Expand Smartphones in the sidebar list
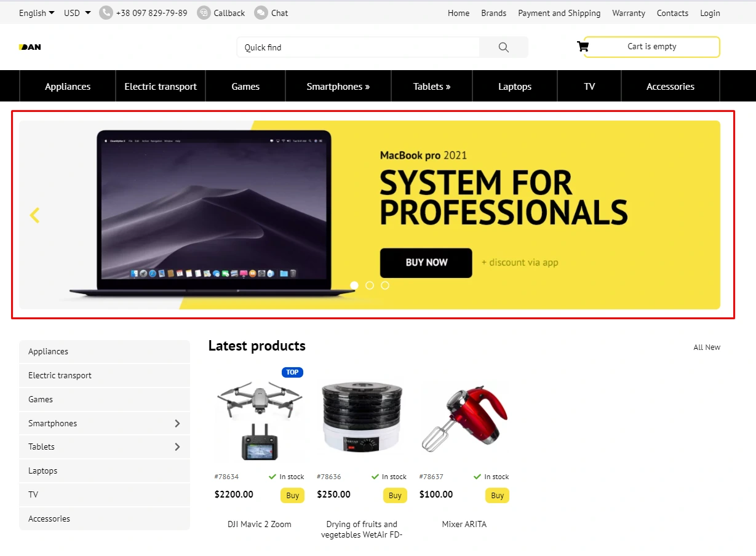Viewport: 756px width, 556px height. click(x=177, y=423)
